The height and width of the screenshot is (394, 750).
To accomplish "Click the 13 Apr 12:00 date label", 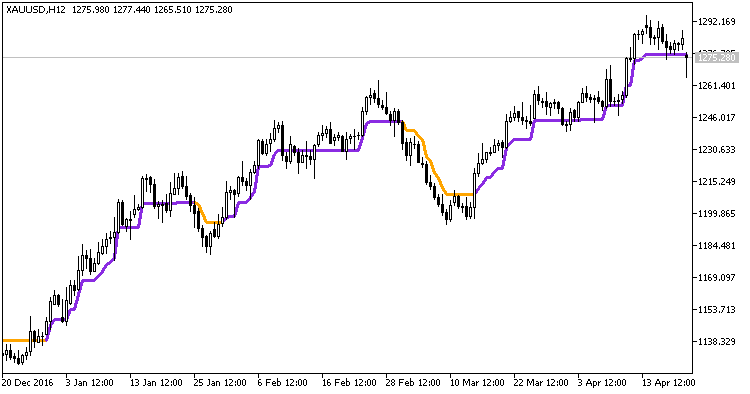I will (668, 383).
